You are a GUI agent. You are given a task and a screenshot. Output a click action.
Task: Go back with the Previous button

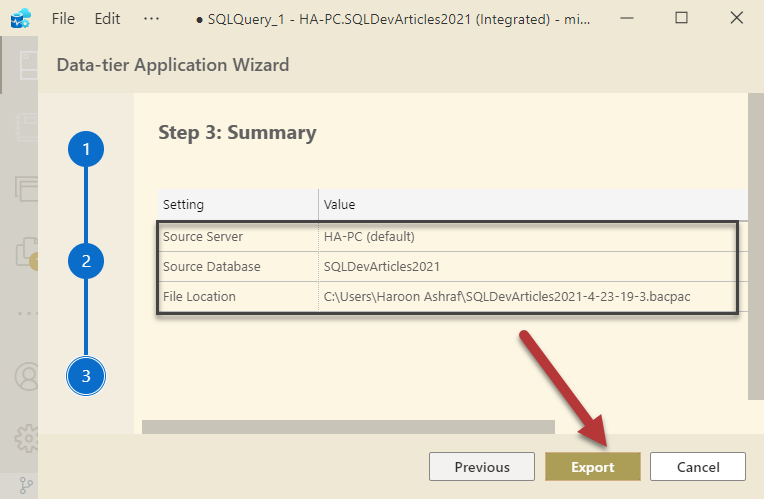(482, 467)
